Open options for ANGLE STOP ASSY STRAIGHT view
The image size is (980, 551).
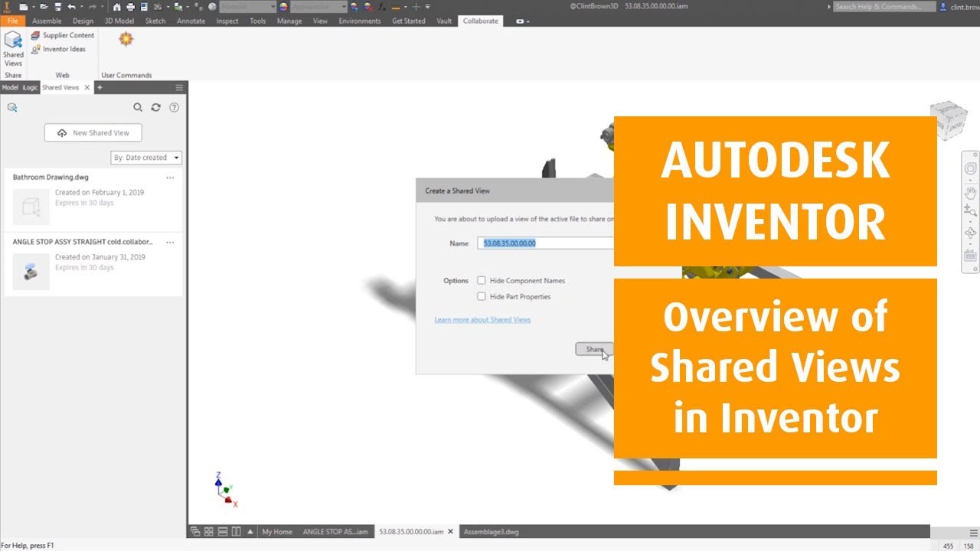pos(170,242)
